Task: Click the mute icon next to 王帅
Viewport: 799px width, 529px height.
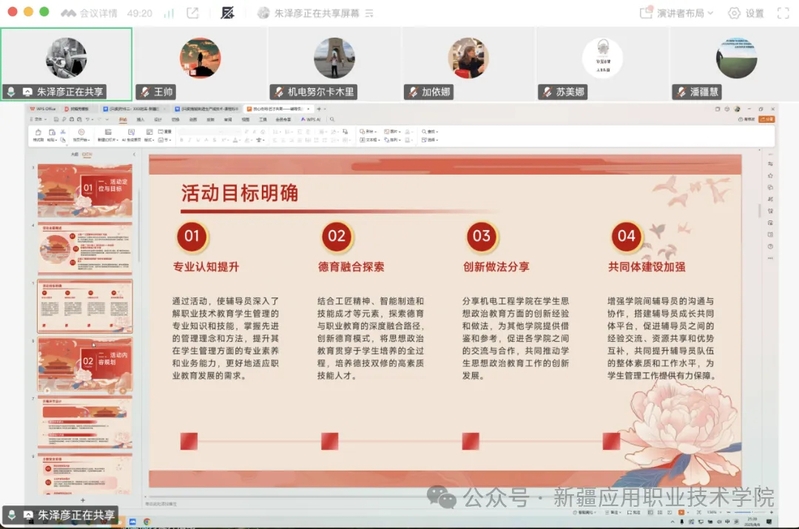Action: 144,91
